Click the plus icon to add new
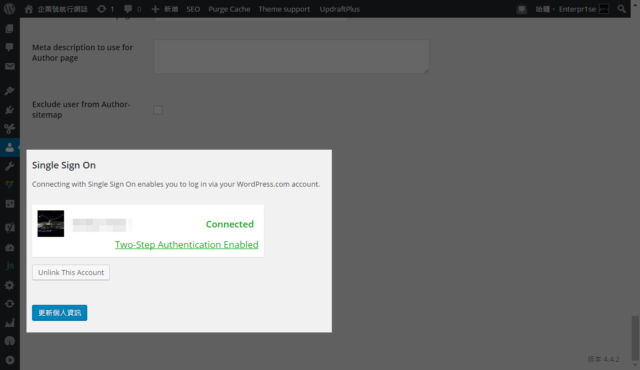The image size is (640, 370). click(x=155, y=9)
